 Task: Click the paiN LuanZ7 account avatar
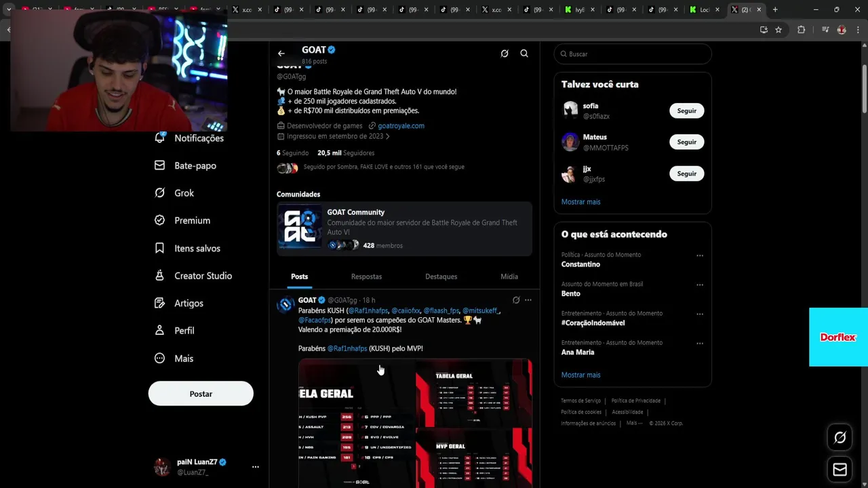pyautogui.click(x=162, y=467)
